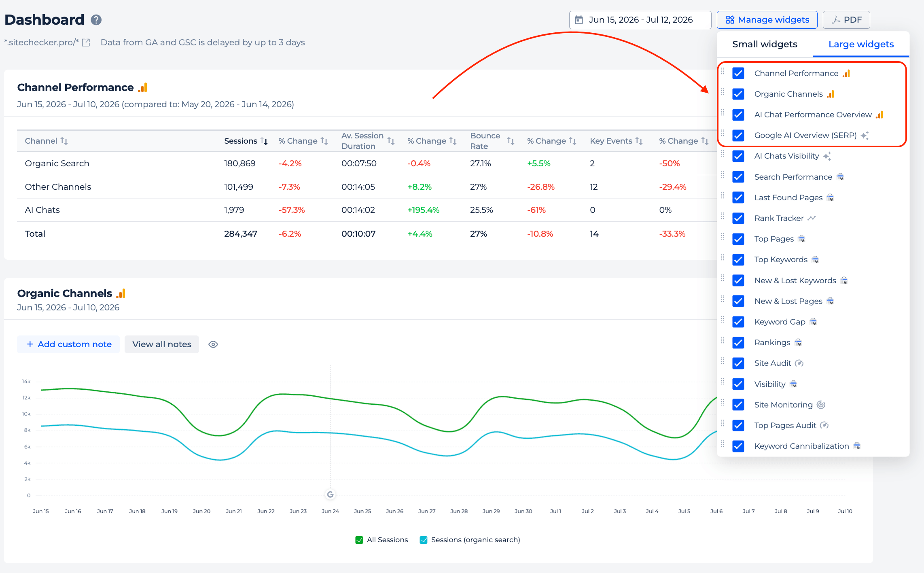Click the gauge icon next to Top Pages Audit

(824, 425)
